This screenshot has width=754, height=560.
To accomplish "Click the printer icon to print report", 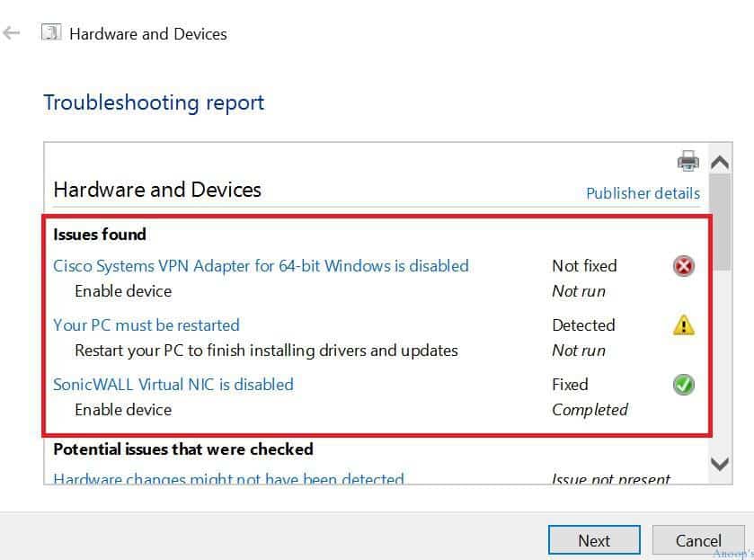I will point(688,161).
